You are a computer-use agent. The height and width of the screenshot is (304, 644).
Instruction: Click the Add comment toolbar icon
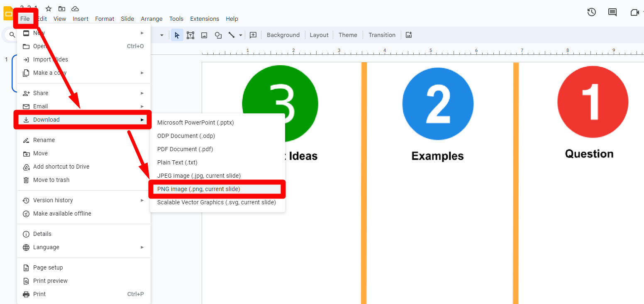253,35
